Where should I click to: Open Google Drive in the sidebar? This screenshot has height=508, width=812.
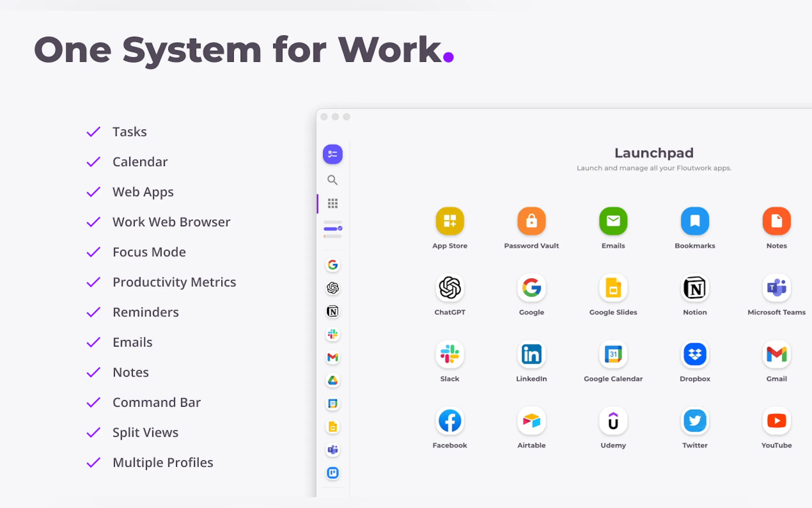332,380
